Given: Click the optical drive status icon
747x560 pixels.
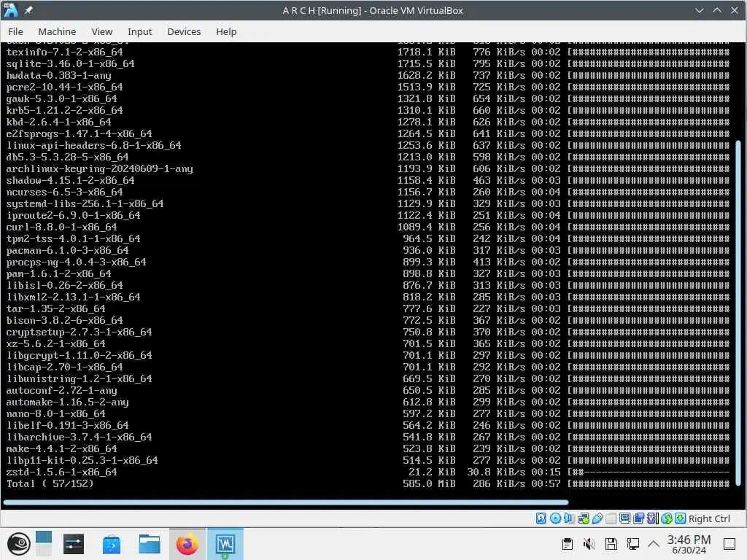Looking at the screenshot, I should tap(555, 518).
